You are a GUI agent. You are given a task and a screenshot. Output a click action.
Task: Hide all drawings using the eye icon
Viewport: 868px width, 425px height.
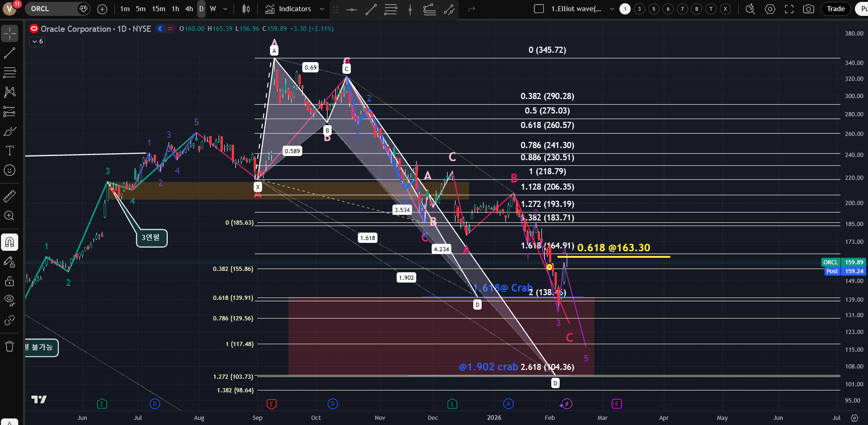pyautogui.click(x=9, y=300)
